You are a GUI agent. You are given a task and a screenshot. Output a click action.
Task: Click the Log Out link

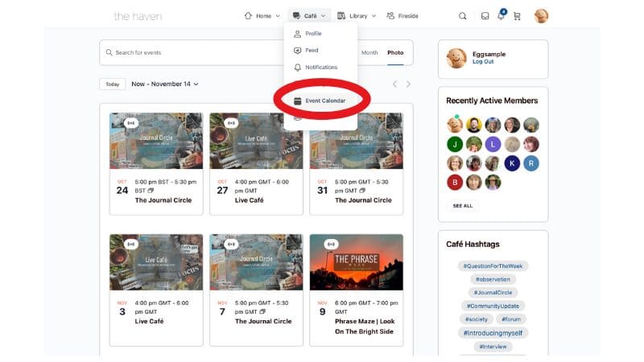coord(482,62)
